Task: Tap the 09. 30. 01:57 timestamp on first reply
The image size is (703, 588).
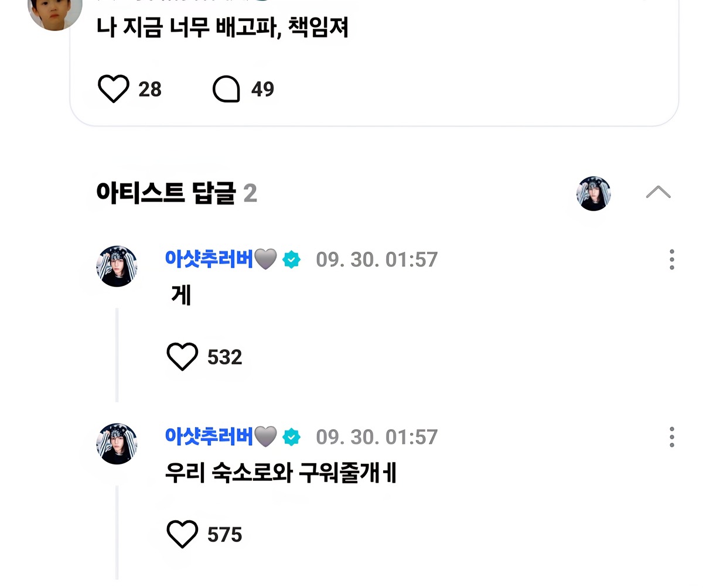Action: [x=377, y=259]
